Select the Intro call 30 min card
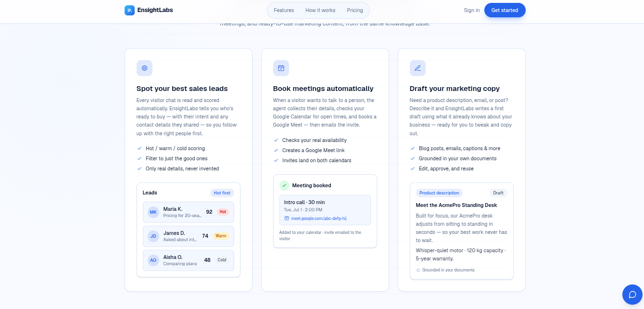Screen dimensions: 644x309 tap(325, 210)
